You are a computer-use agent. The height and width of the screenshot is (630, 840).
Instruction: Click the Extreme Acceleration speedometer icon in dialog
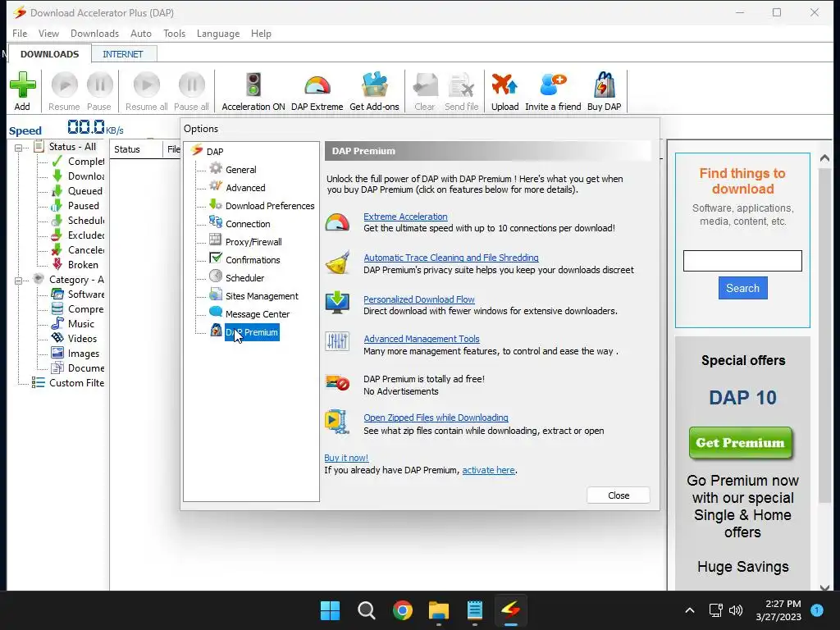pos(337,221)
